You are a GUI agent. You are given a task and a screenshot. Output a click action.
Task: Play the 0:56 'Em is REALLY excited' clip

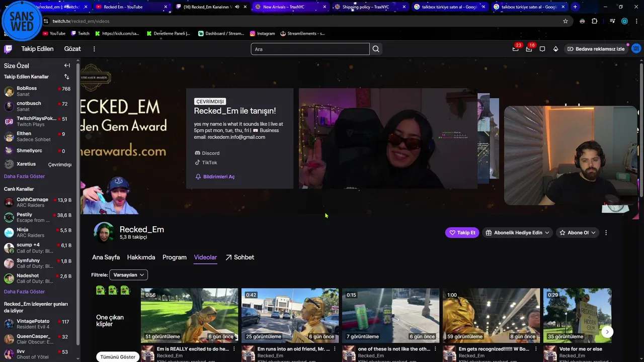tap(189, 315)
